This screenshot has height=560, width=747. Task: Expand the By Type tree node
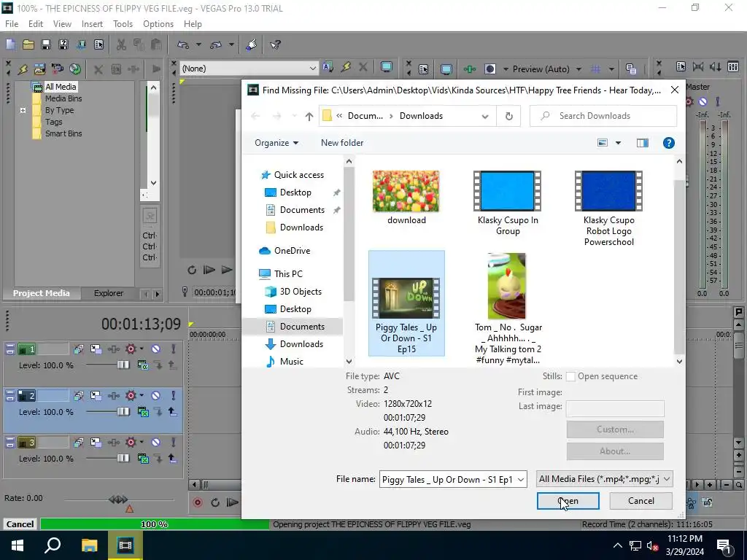23,111
